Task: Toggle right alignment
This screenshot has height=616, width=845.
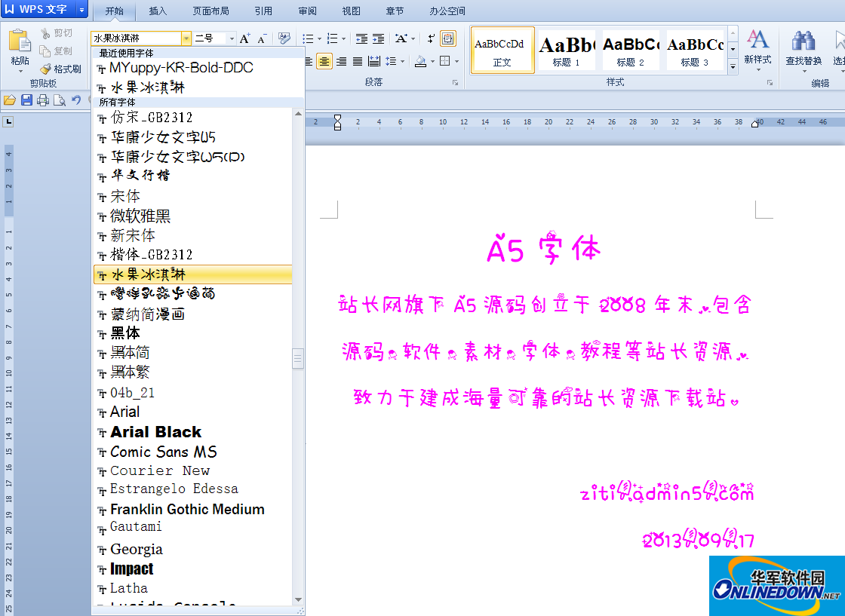Action: (341, 61)
